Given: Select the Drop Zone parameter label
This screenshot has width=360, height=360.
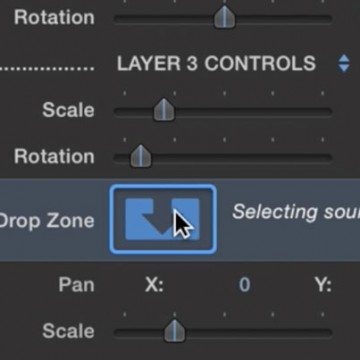Looking at the screenshot, I should pos(47,221).
